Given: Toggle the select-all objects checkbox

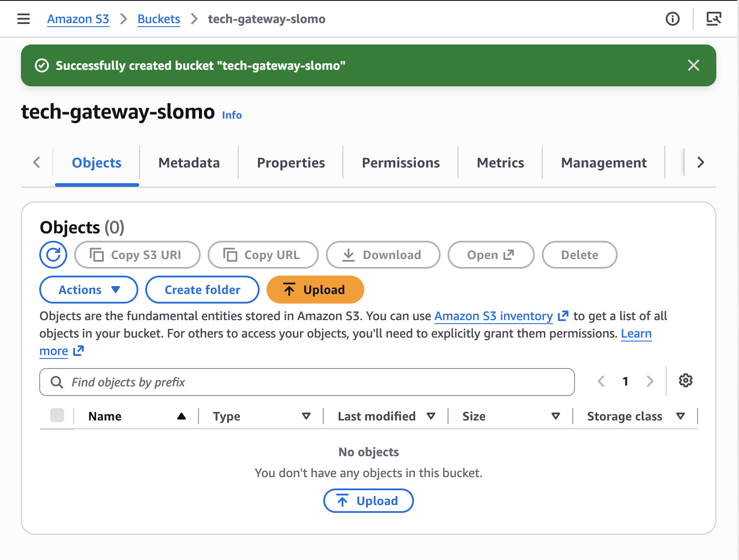Looking at the screenshot, I should (57, 416).
